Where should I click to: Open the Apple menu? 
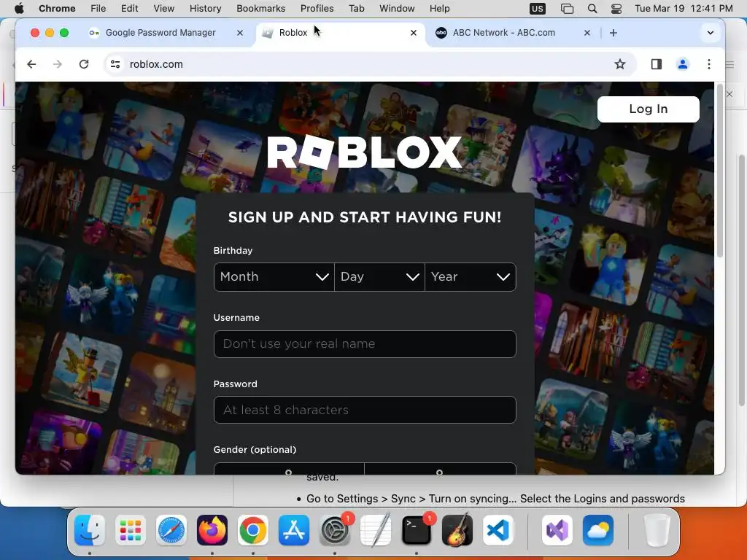pos(19,8)
